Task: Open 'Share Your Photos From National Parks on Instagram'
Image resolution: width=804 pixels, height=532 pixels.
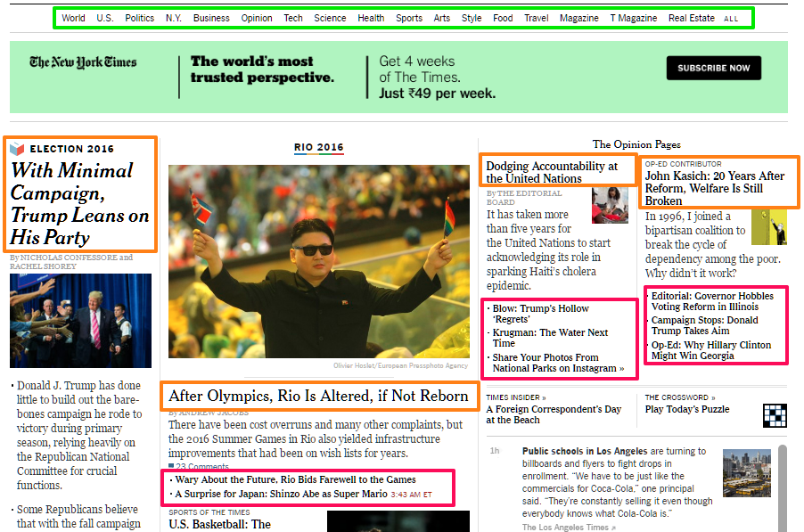Action: pos(558,363)
